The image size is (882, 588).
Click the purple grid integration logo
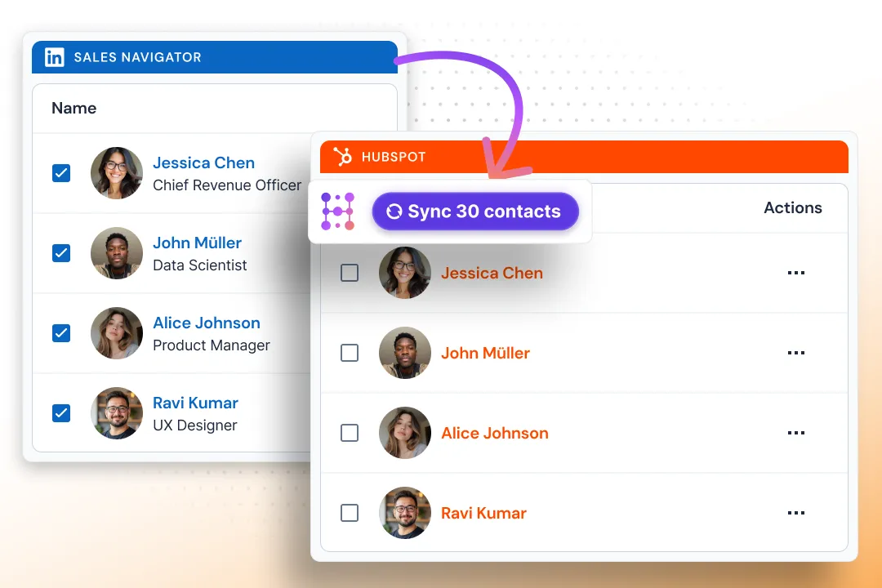(337, 212)
